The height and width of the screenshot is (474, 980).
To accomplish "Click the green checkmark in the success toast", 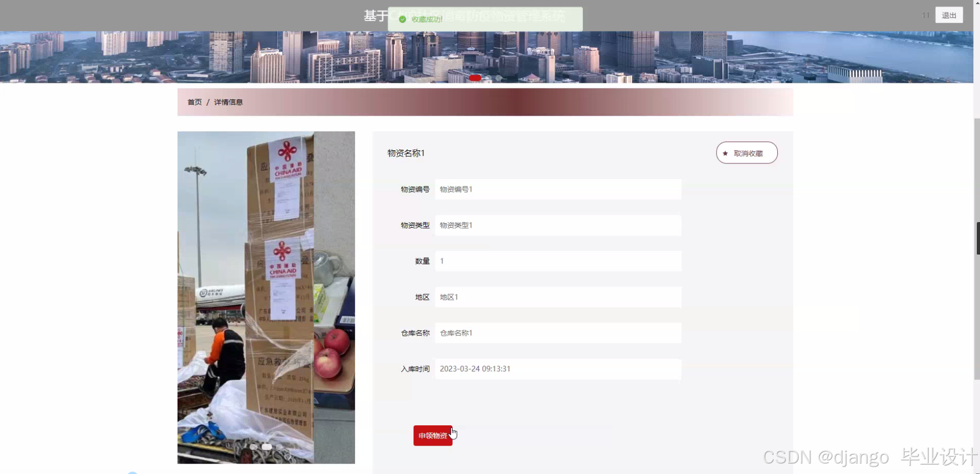I will tap(402, 19).
